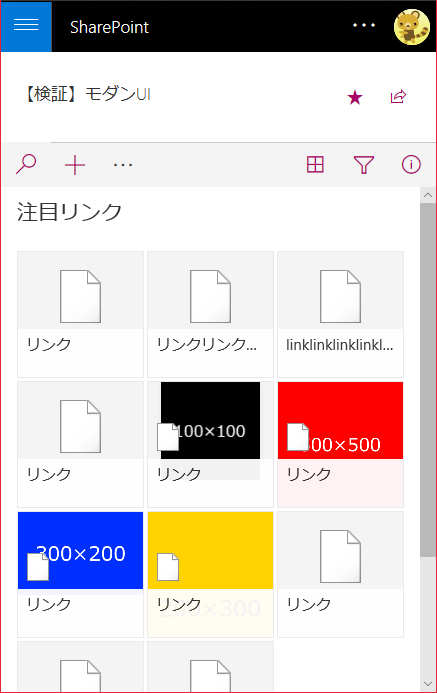Open the yellow link tile
This screenshot has width=437, height=693.
pos(210,575)
